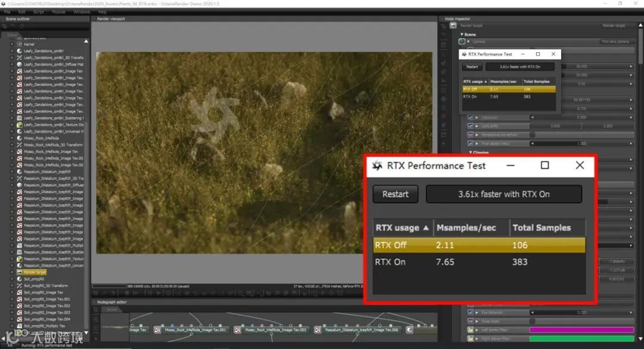
Task: Click the Mossy_Rock Image Tex.003 nodegraph icon
Action: coord(237,330)
